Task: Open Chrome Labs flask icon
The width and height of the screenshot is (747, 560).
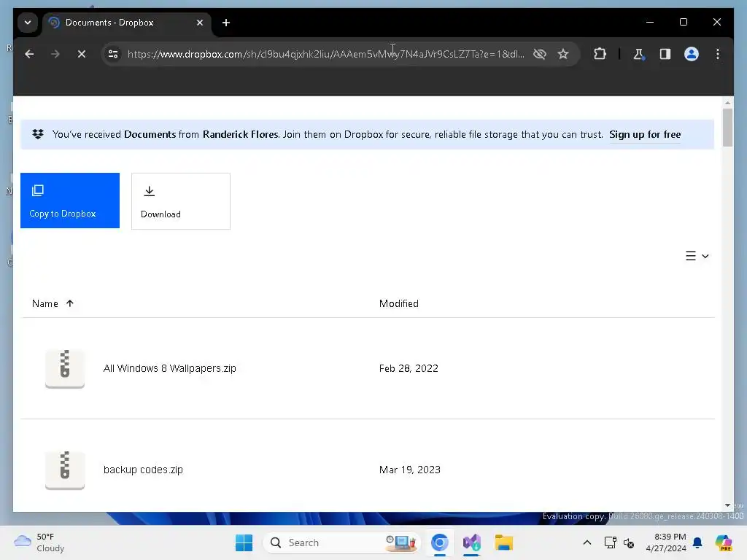Action: (x=639, y=54)
